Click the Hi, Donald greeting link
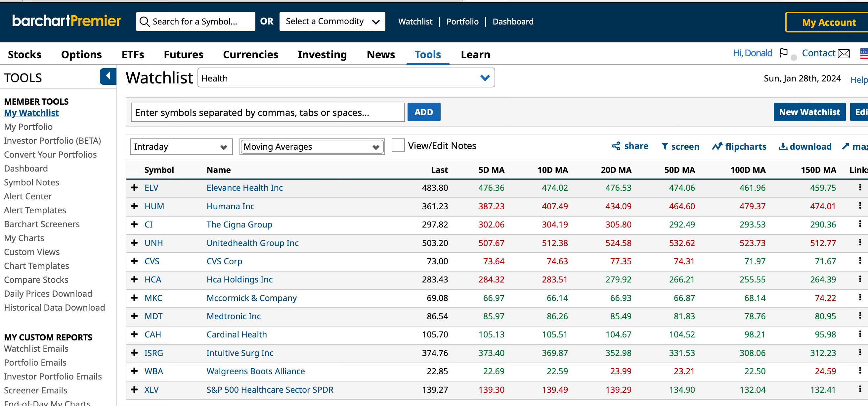The height and width of the screenshot is (406, 868). coord(753,53)
